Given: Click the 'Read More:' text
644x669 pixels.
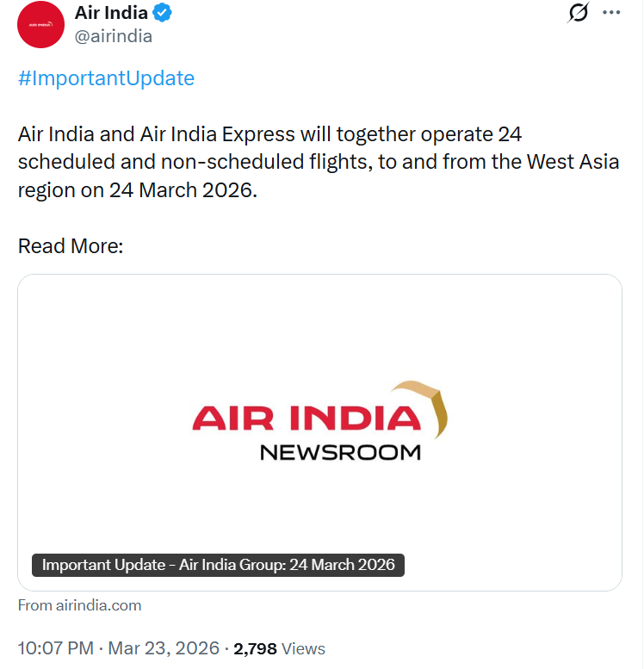Looking at the screenshot, I should click(x=71, y=246).
